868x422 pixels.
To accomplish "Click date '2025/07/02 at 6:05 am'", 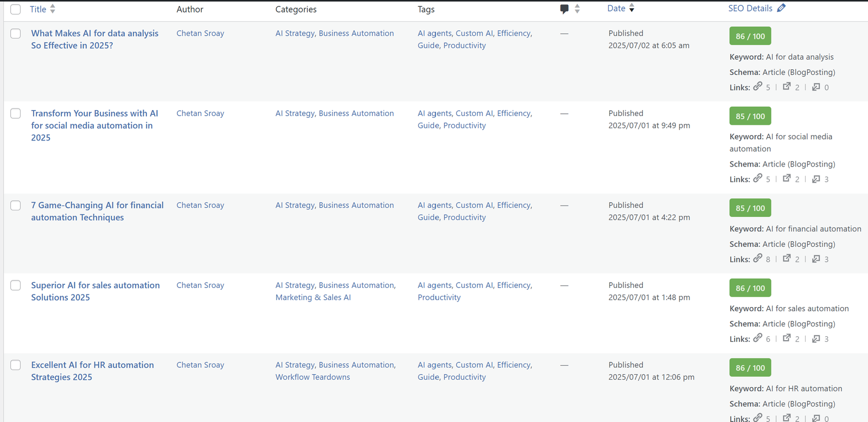I will (x=649, y=46).
